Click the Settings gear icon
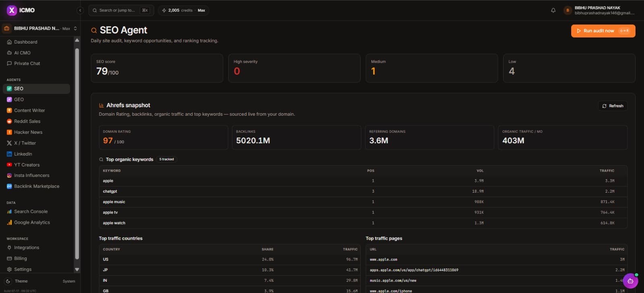 pyautogui.click(x=9, y=269)
